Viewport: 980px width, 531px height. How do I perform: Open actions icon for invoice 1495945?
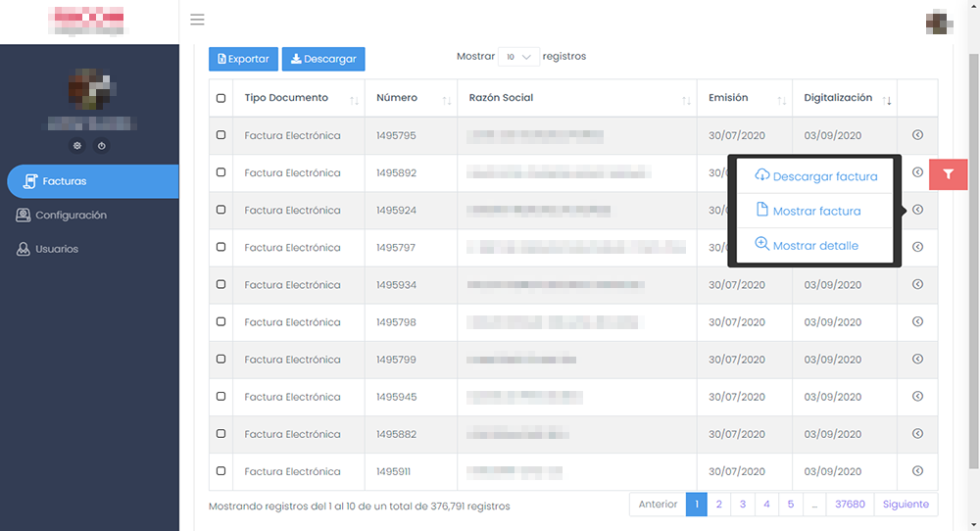[x=917, y=396]
